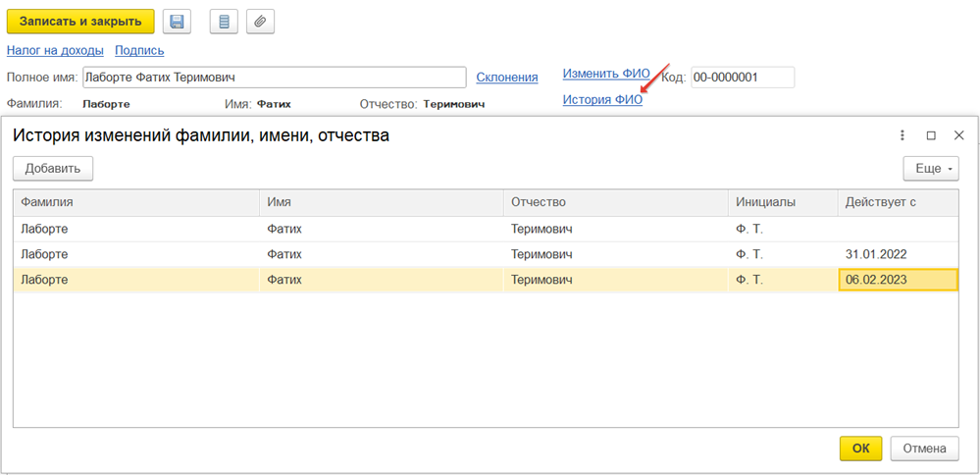
Task: Click the Код input field
Action: coord(742,78)
